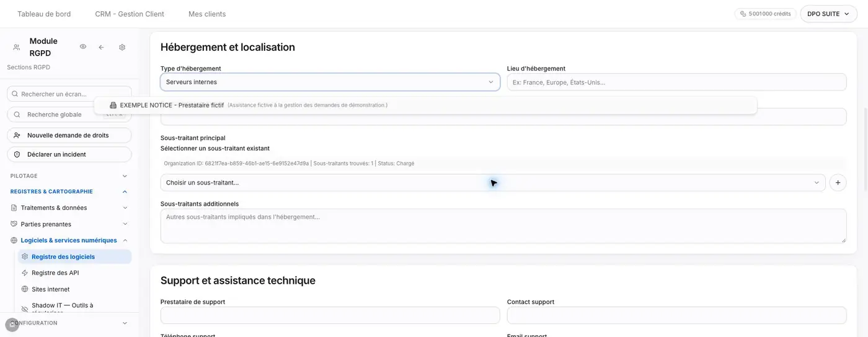
Task: Focus the Rechercher un écran search field
Action: click(69, 94)
